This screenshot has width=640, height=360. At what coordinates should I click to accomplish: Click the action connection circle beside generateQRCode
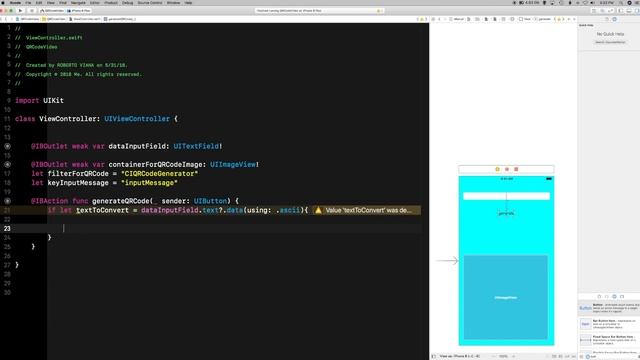[7, 201]
